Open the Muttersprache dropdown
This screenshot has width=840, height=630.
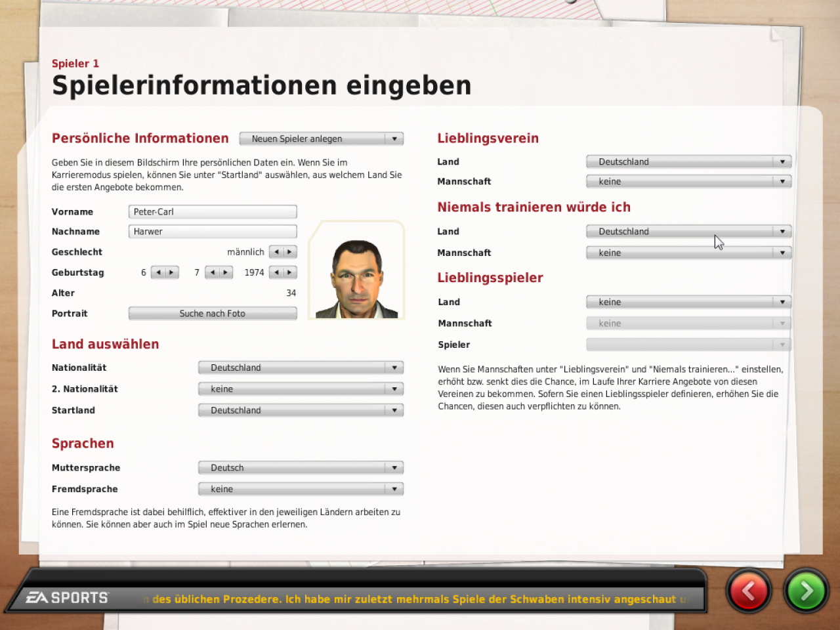click(301, 468)
